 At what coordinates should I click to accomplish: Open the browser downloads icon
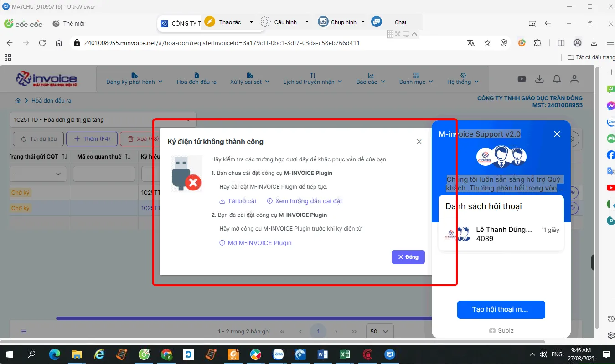tap(594, 43)
